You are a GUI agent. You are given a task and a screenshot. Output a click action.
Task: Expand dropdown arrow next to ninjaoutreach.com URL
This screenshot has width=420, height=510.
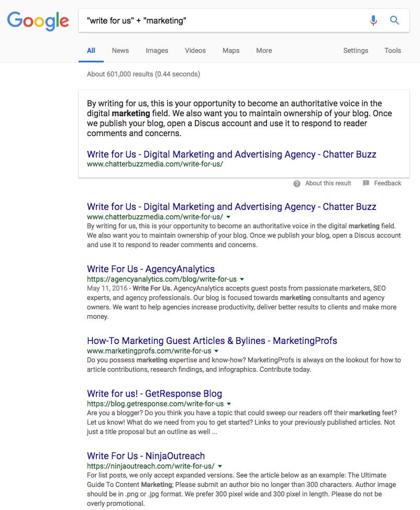point(220,466)
